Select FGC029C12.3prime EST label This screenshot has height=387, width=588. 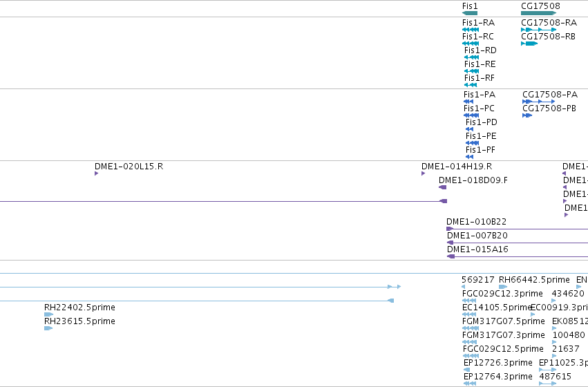pyautogui.click(x=502, y=294)
